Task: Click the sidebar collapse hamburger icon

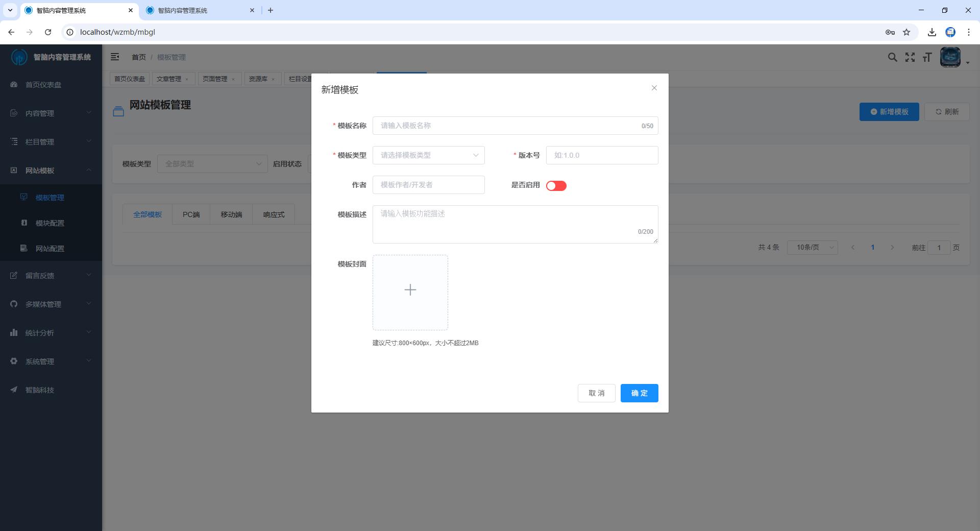Action: pos(115,57)
